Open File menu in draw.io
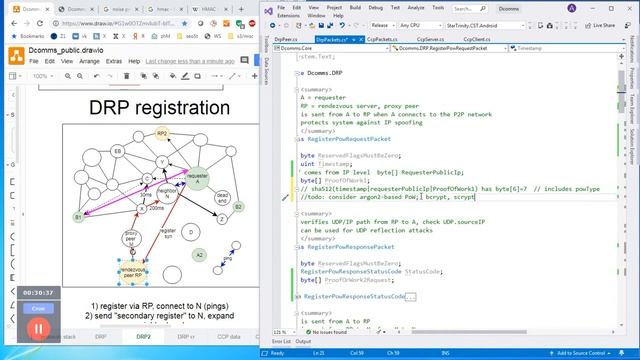 (x=34, y=61)
